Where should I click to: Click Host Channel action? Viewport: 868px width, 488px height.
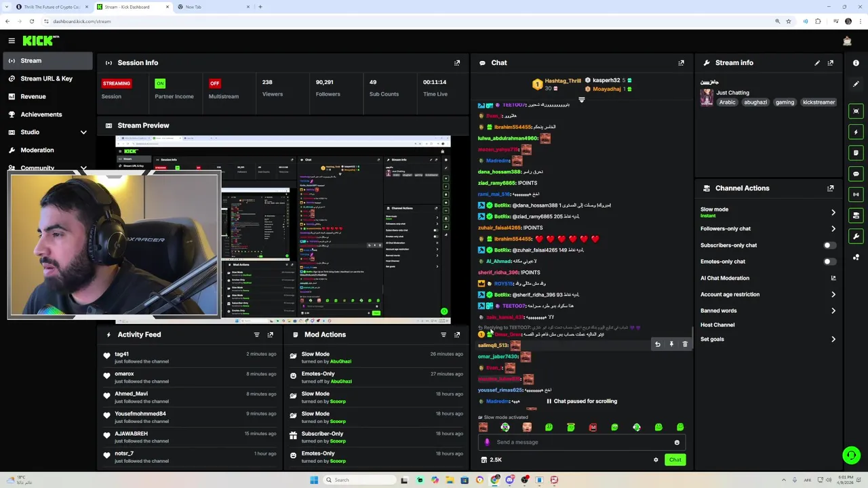point(717,325)
